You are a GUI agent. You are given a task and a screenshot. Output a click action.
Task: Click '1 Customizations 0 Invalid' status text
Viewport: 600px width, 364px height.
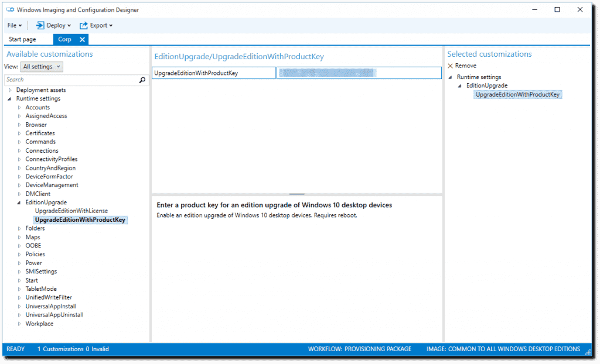(73, 349)
